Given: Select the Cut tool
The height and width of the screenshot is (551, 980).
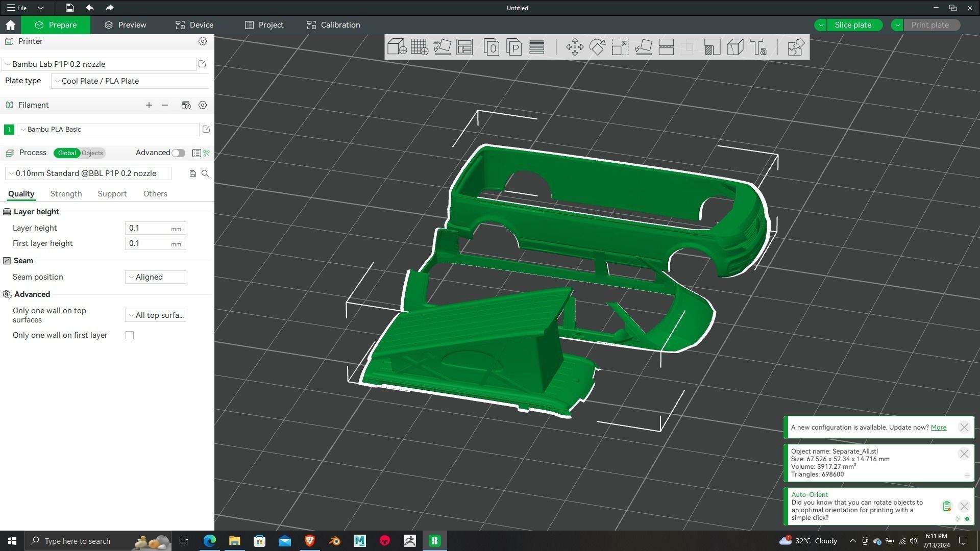Looking at the screenshot, I should click(x=666, y=47).
